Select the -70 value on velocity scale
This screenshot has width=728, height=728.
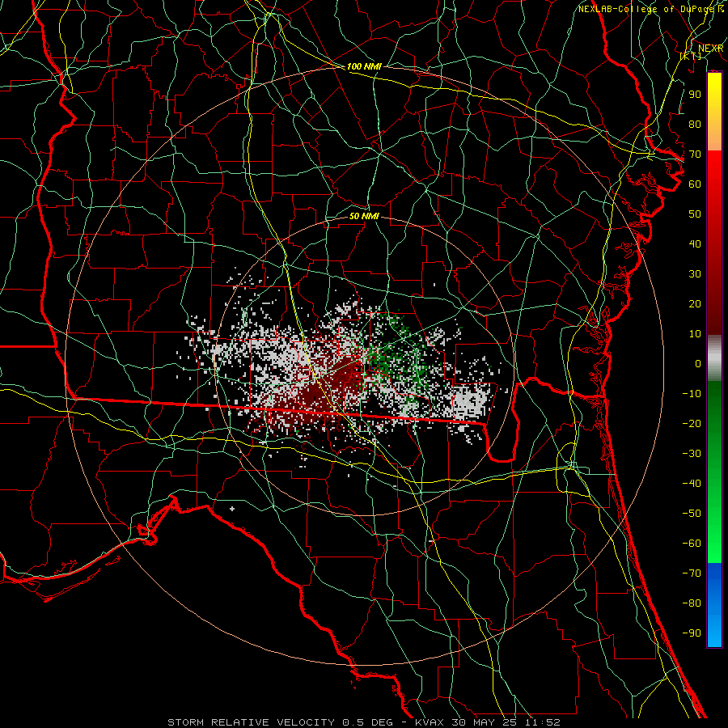[692, 574]
